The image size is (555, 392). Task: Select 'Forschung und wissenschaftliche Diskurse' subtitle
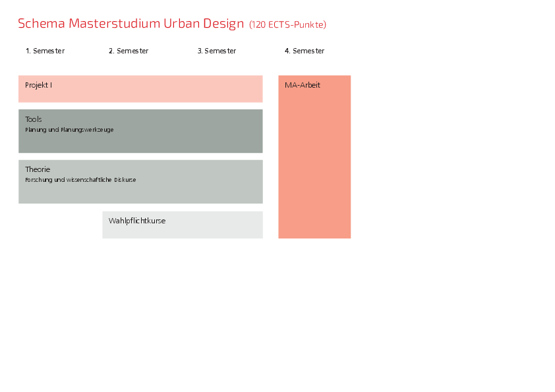[80, 180]
